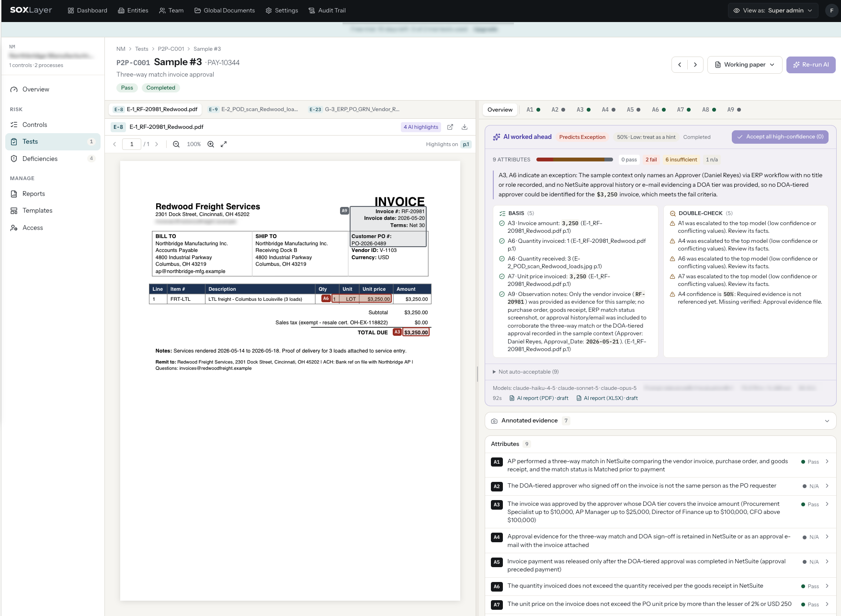Open the View as Super admin dropdown
841x616 pixels.
point(773,11)
